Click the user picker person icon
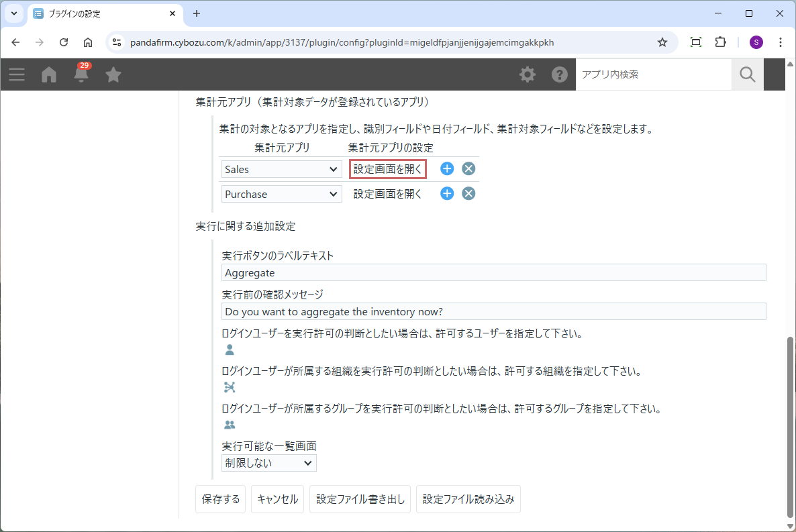This screenshot has height=532, width=796. [x=230, y=350]
